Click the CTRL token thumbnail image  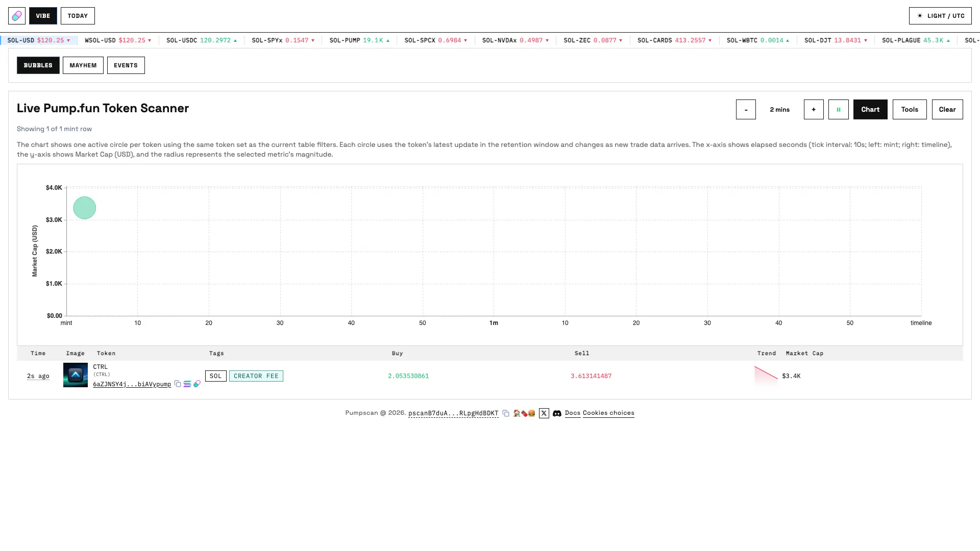76,375
